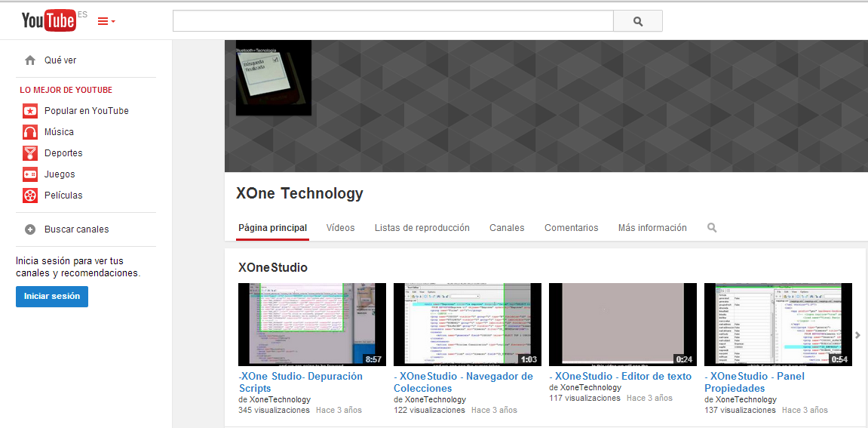Click the next arrow in video carousel

pyautogui.click(x=858, y=335)
